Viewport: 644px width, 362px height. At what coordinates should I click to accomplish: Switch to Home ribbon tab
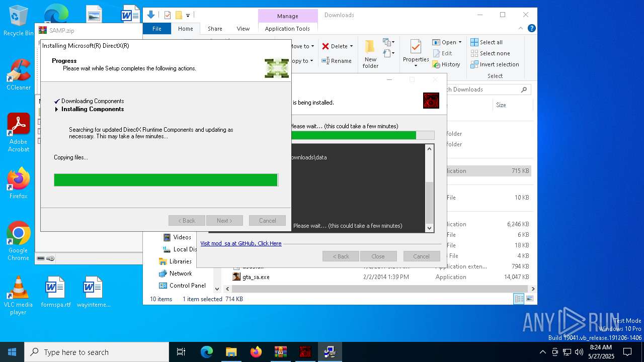pos(185,29)
